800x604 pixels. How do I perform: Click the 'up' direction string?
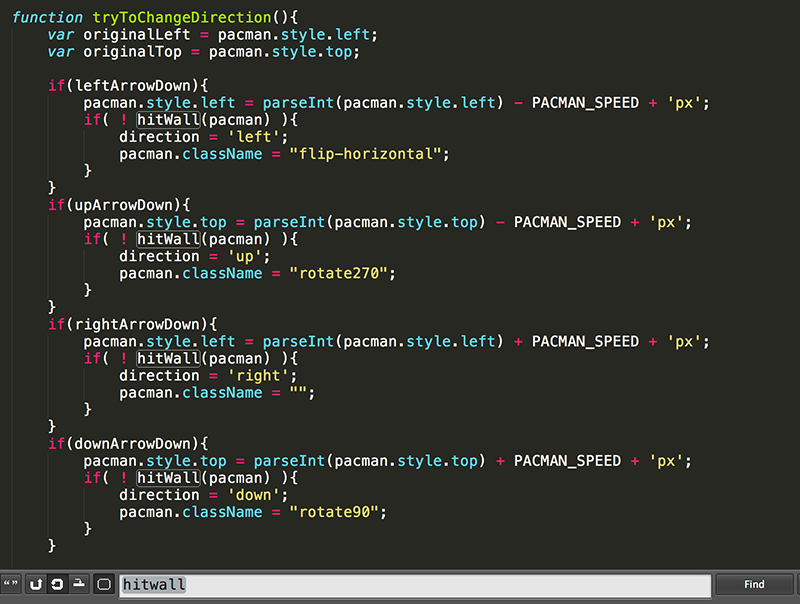point(244,256)
